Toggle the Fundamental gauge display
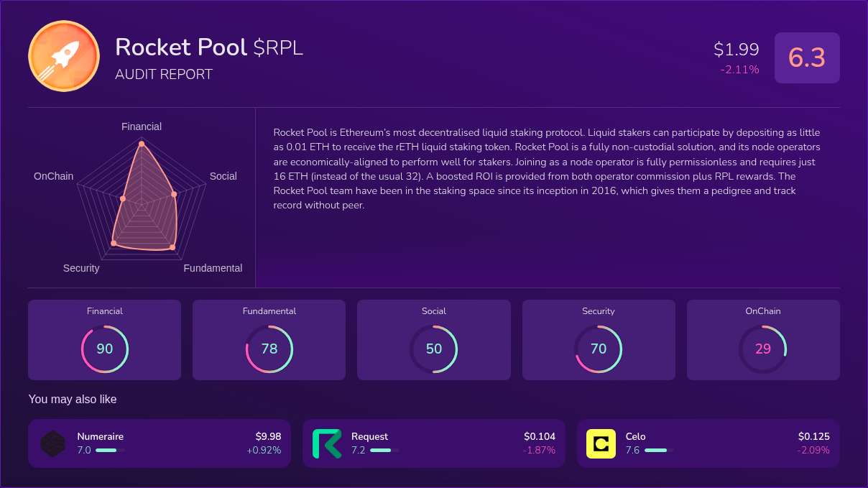This screenshot has height=488, width=868. [x=269, y=349]
